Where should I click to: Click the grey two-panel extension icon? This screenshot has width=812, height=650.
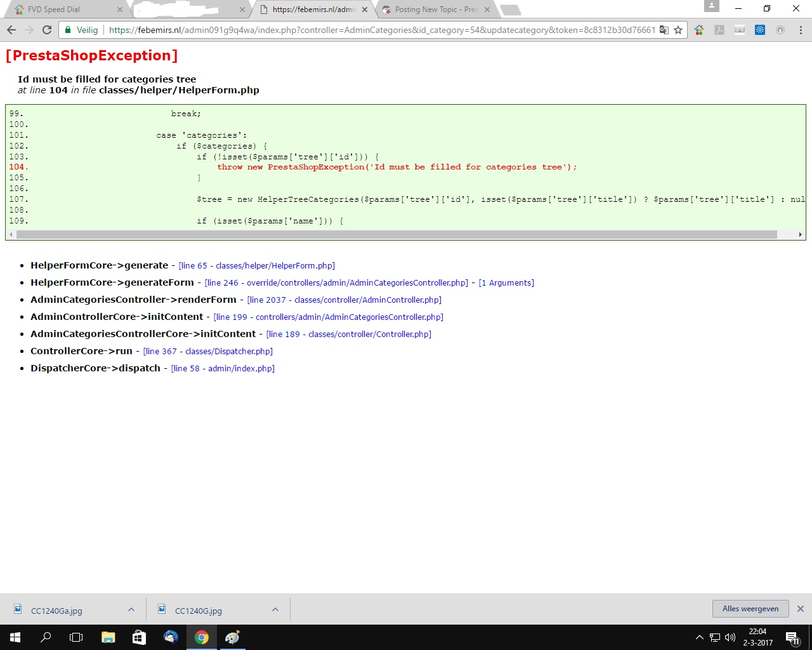coord(740,30)
